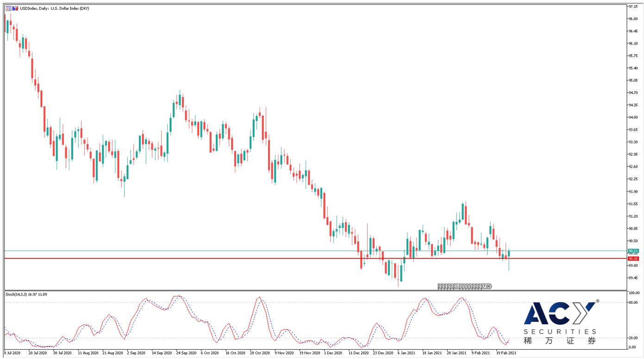Click the 17:00 event marker
The height and width of the screenshot is (359, 644).
point(486,286)
